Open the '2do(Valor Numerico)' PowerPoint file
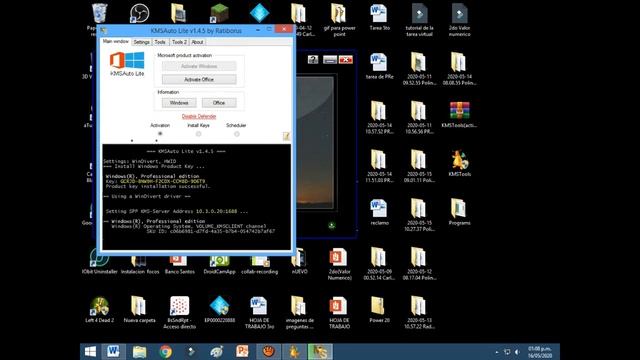 [339, 257]
